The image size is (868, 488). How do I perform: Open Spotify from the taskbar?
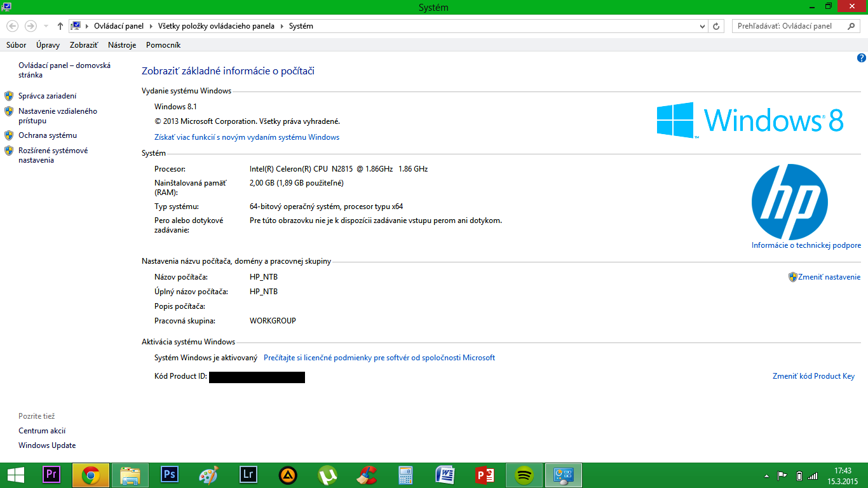tap(524, 475)
